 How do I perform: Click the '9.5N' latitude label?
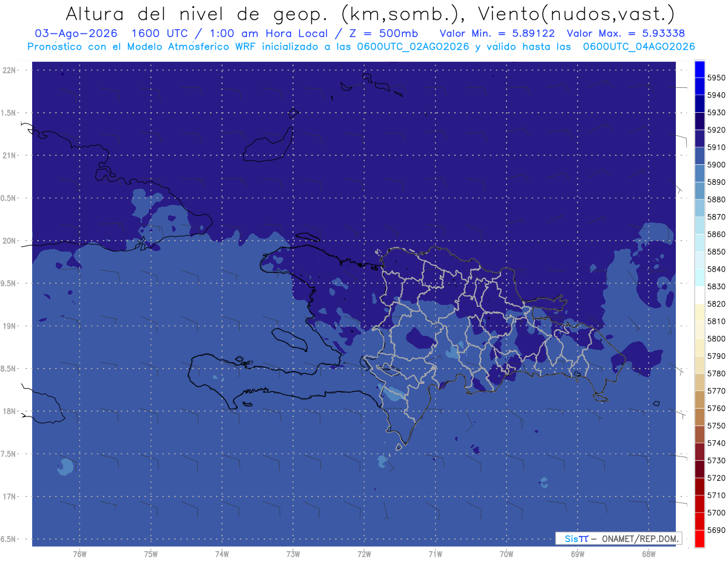(10, 284)
